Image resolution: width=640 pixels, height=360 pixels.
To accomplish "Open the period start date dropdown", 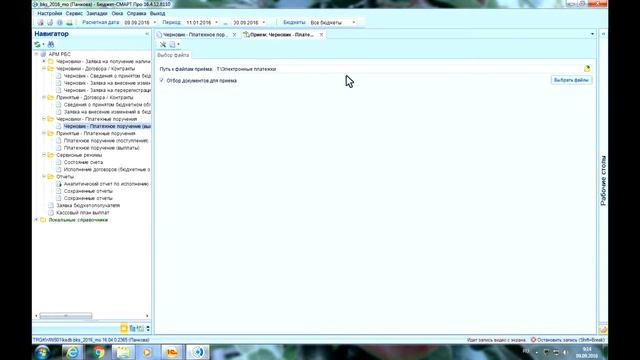I will [216, 22].
